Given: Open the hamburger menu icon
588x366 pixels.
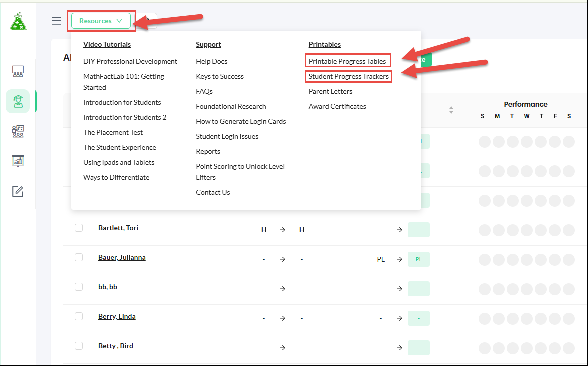Looking at the screenshot, I should tap(56, 21).
